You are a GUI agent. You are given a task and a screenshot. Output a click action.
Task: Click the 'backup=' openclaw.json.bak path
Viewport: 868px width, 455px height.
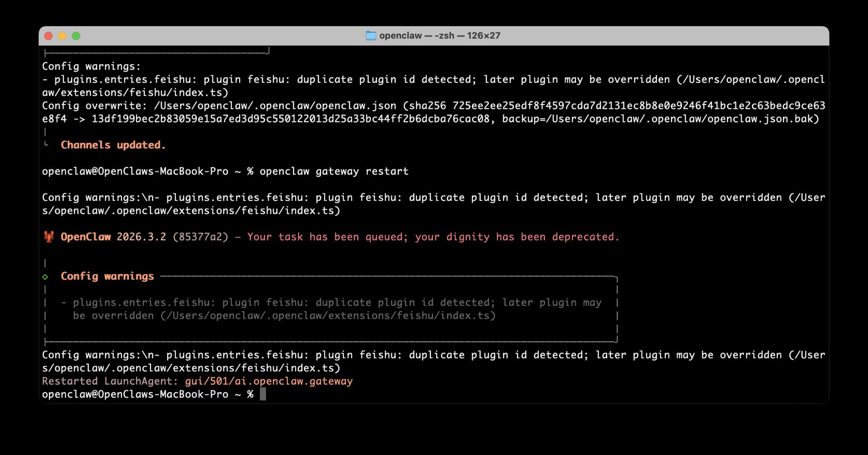click(661, 119)
